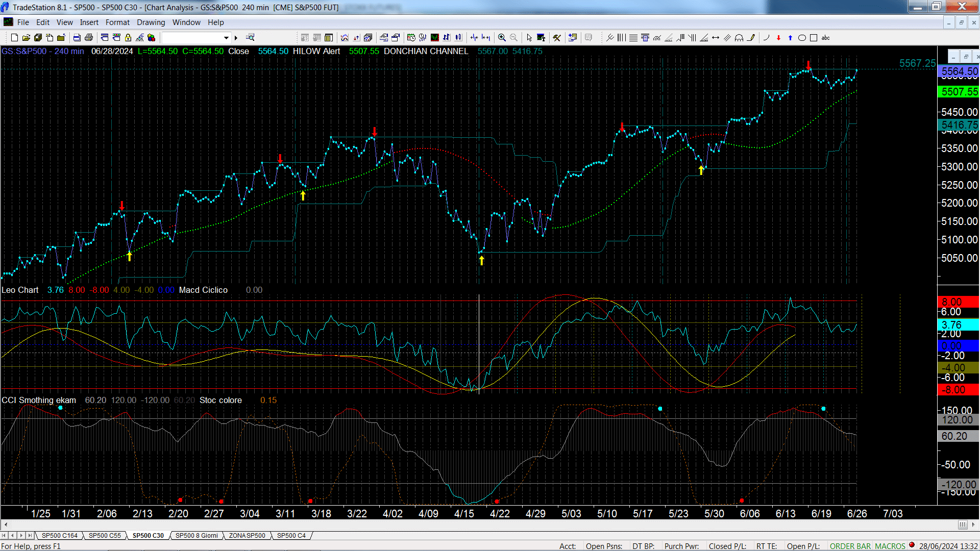
Task: Click the horizontal scrollbar left arrow
Action: click(x=6, y=524)
